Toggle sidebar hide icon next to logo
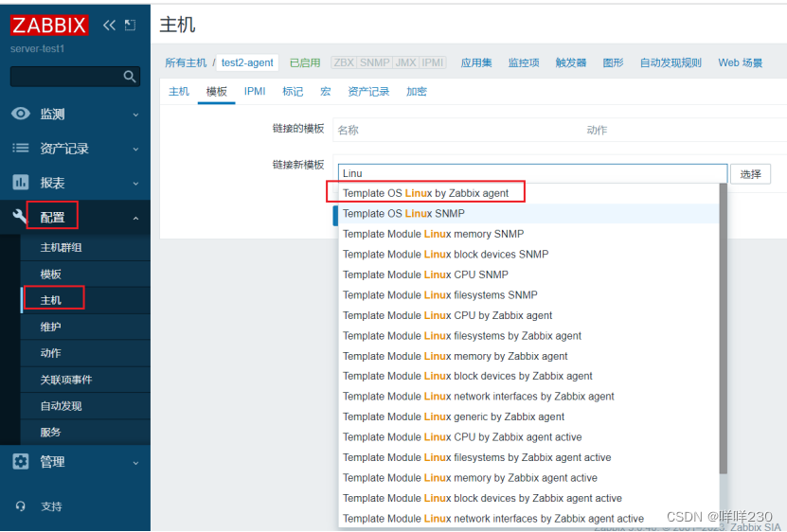This screenshot has height=532, width=787. [130, 25]
